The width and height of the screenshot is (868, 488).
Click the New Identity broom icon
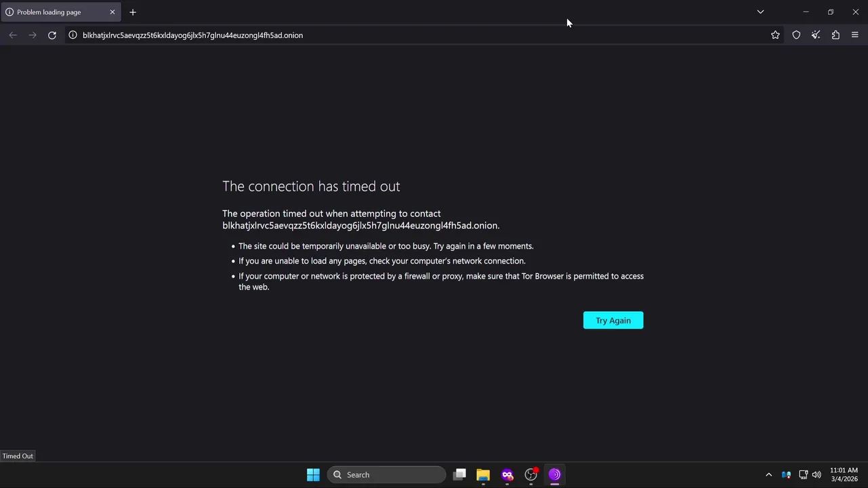point(816,35)
